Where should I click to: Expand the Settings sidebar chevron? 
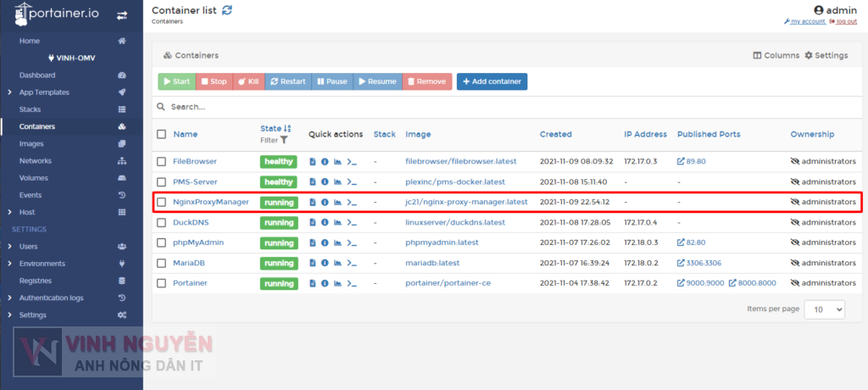[10, 315]
